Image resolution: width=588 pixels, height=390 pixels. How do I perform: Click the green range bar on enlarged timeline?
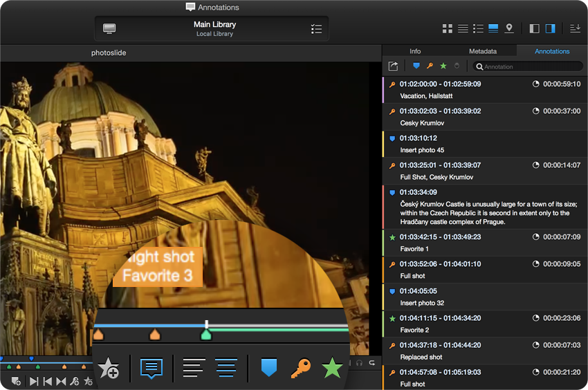(278, 329)
